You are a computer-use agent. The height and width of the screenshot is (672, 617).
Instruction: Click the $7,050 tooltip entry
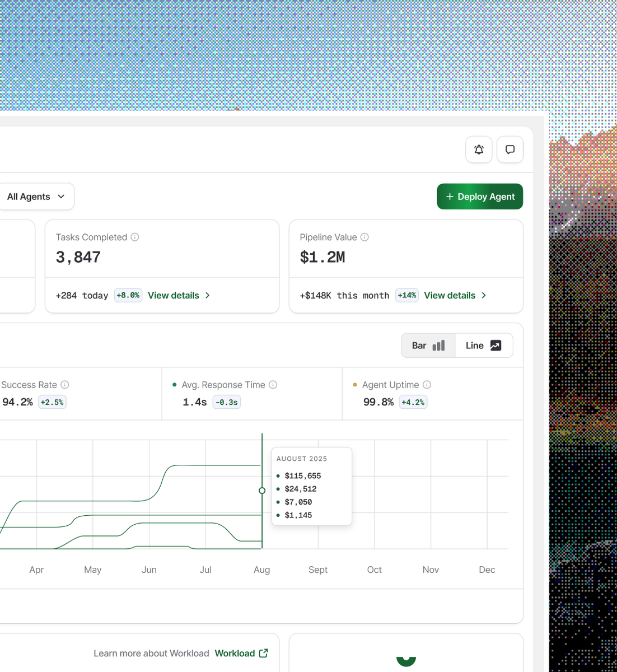pyautogui.click(x=298, y=502)
